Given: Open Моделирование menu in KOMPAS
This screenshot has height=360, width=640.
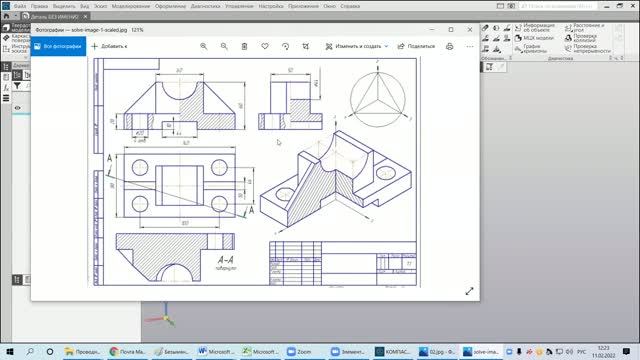Looking at the screenshot, I should pyautogui.click(x=131, y=6).
